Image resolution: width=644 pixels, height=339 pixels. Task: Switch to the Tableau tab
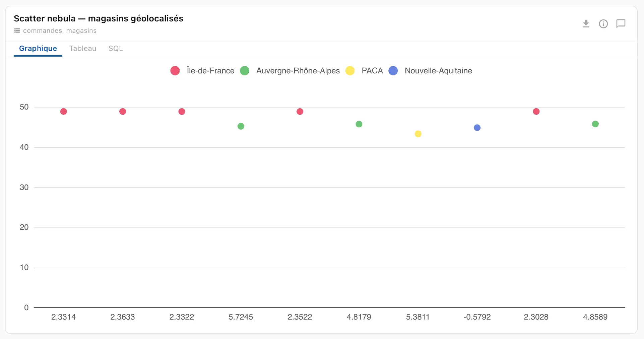tap(83, 49)
